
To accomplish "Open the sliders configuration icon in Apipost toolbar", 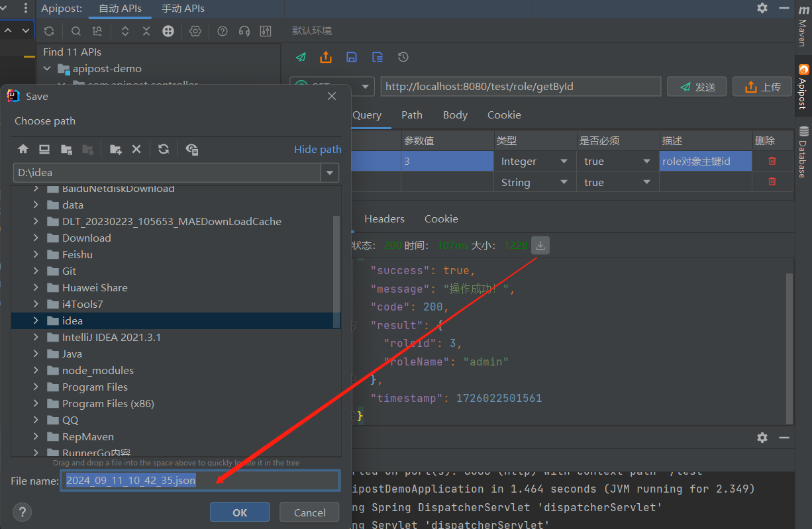I will (x=266, y=31).
